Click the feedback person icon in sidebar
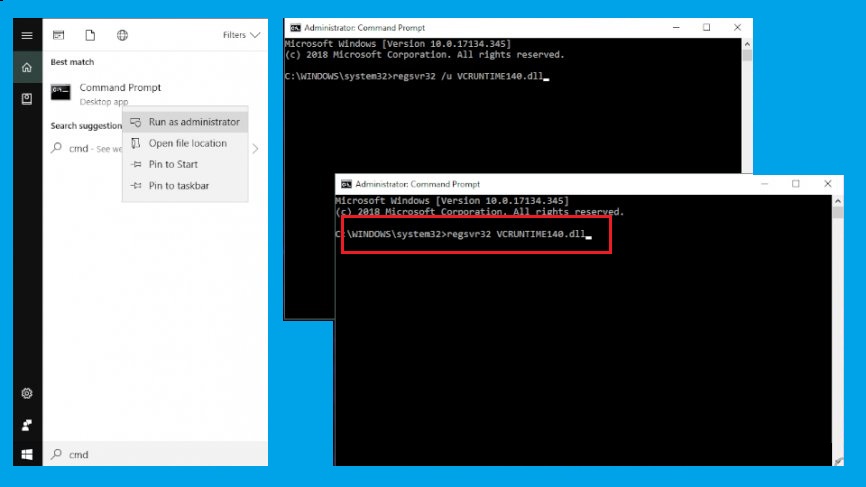The height and width of the screenshot is (487, 866). tap(27, 425)
